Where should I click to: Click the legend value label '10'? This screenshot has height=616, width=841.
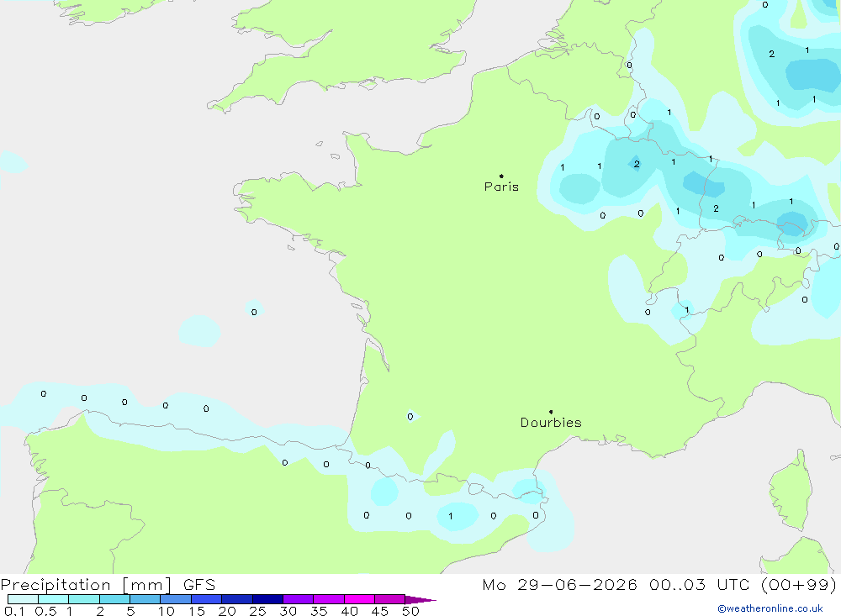(x=167, y=611)
